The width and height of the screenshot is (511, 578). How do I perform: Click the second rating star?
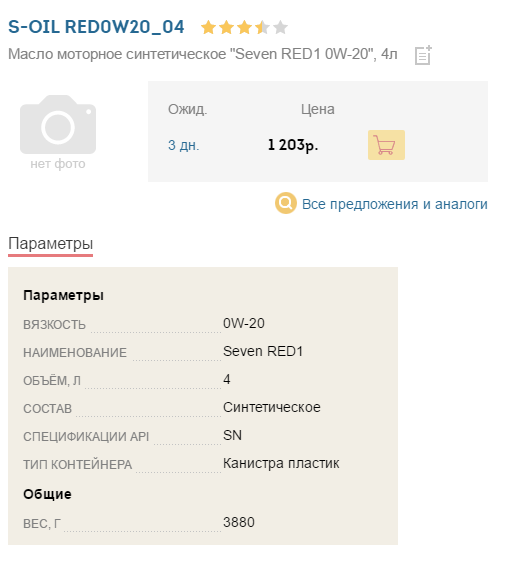click(226, 28)
